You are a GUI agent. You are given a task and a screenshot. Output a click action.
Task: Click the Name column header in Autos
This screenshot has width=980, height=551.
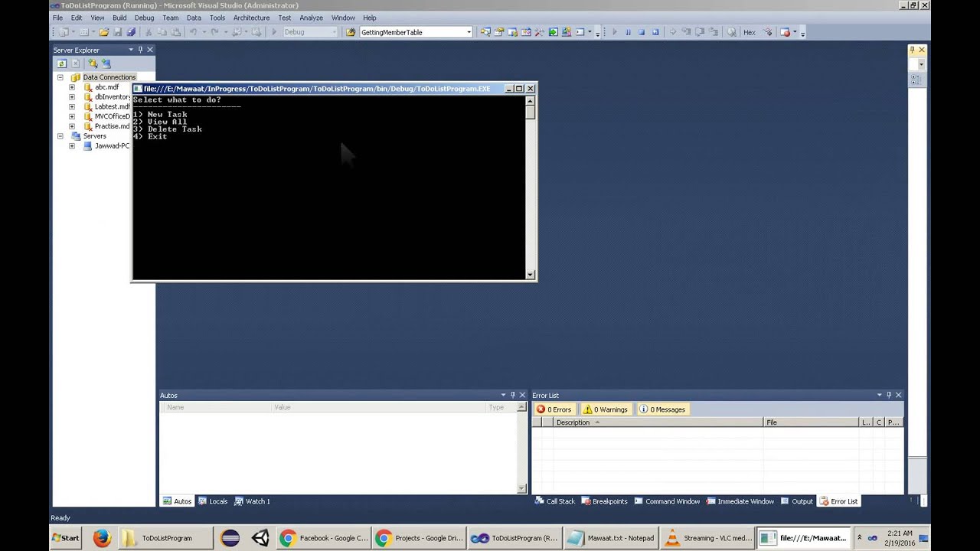pyautogui.click(x=217, y=407)
